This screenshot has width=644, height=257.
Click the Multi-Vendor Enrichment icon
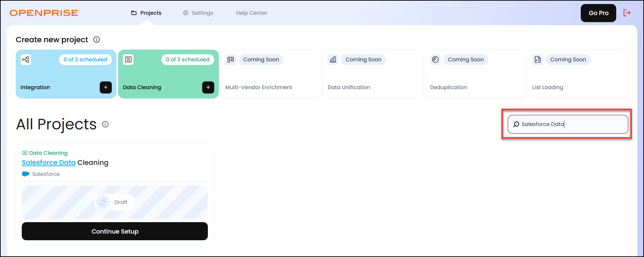[x=231, y=60]
